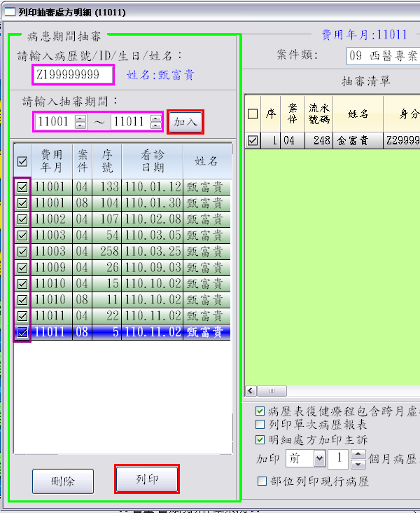Click the patient ID input field Z199999999
The image size is (420, 513).
tap(73, 75)
